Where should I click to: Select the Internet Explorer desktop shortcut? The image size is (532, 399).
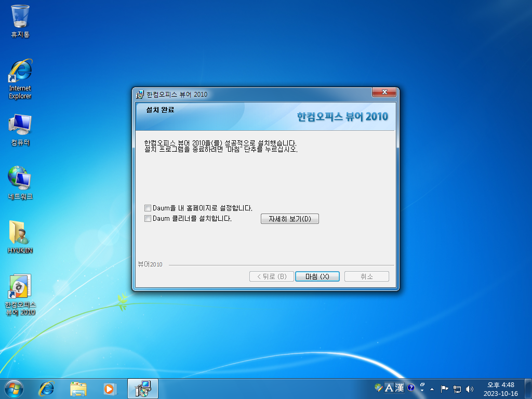click(x=20, y=79)
